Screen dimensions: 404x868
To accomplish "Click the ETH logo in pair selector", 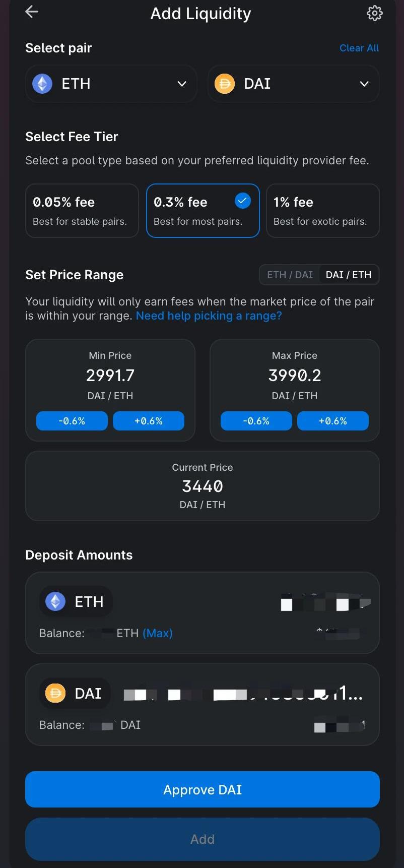I will click(x=42, y=84).
